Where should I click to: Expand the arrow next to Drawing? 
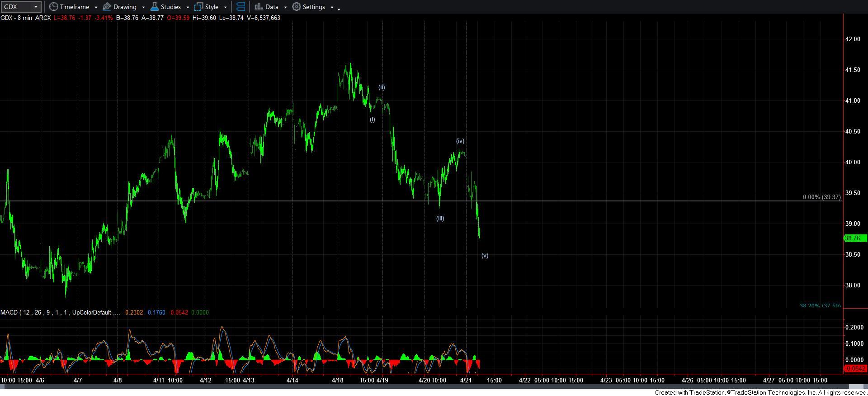143,7
